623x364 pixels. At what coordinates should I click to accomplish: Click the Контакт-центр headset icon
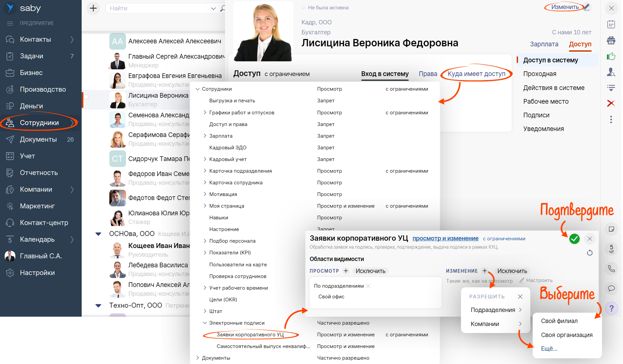(x=10, y=223)
